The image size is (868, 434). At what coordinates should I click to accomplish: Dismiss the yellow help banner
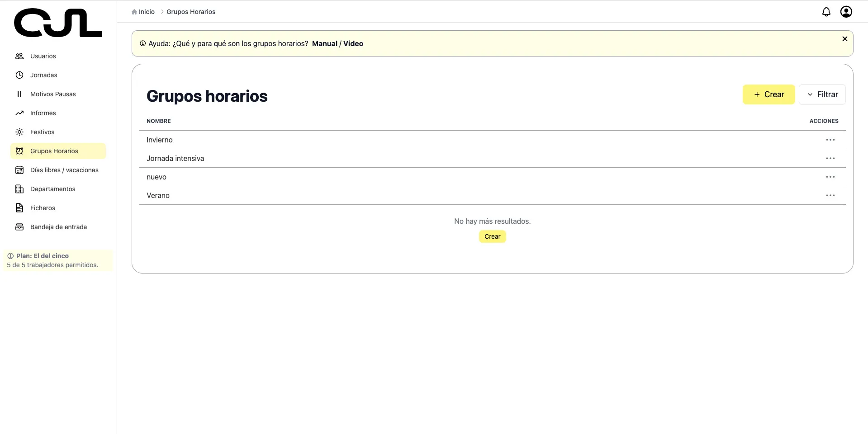pyautogui.click(x=844, y=39)
